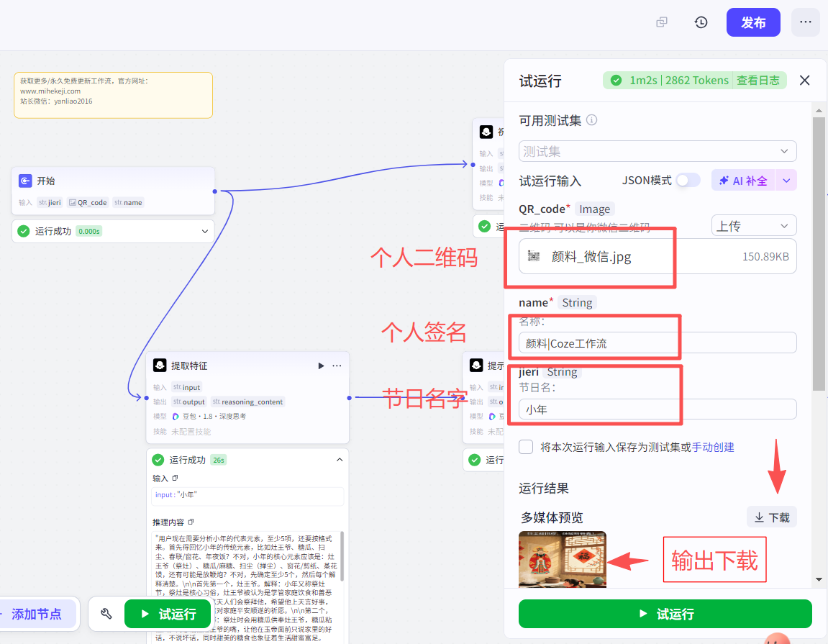The height and width of the screenshot is (644, 828).
Task: Enable the JSON模式 toggle switch
Action: pyautogui.click(x=688, y=181)
